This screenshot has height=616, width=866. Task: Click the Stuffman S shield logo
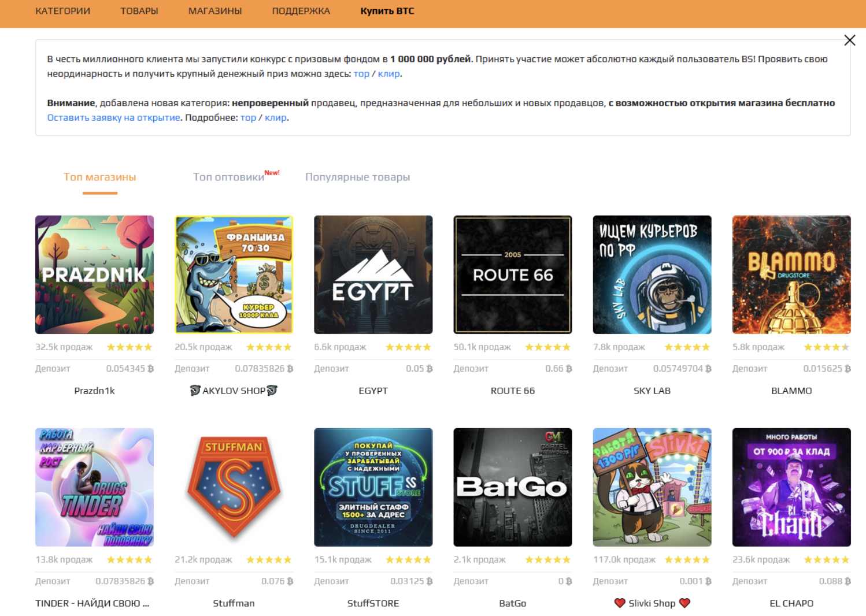pyautogui.click(x=234, y=487)
